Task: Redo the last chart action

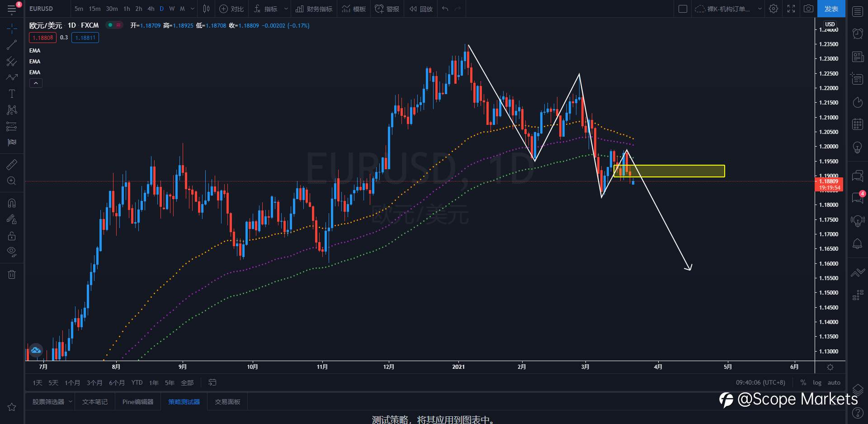Action: [x=458, y=9]
